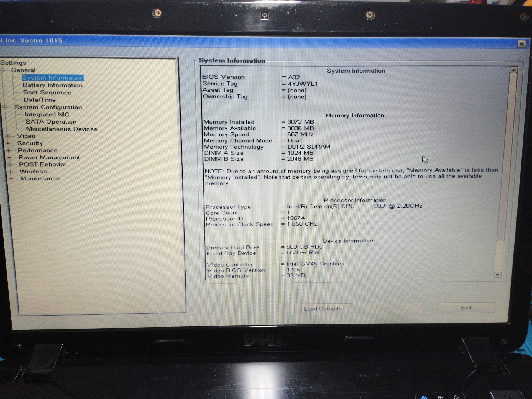Select the Wireless category label
The image size is (532, 399).
33,172
